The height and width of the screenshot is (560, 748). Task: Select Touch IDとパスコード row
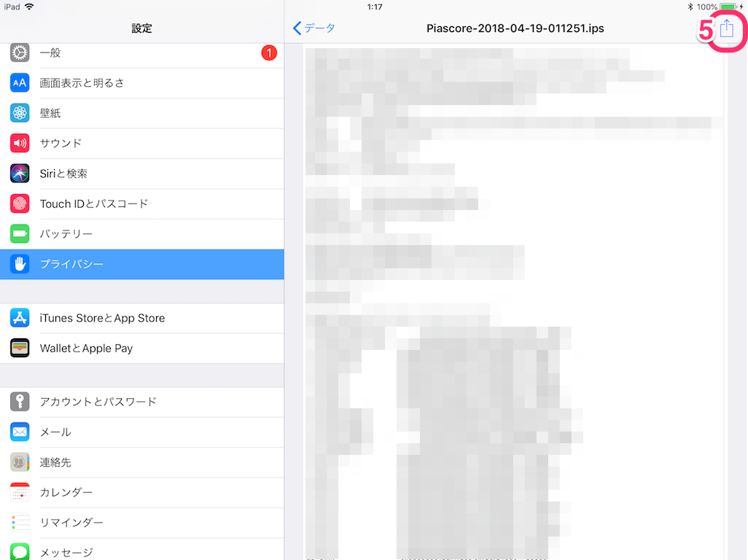click(x=142, y=203)
